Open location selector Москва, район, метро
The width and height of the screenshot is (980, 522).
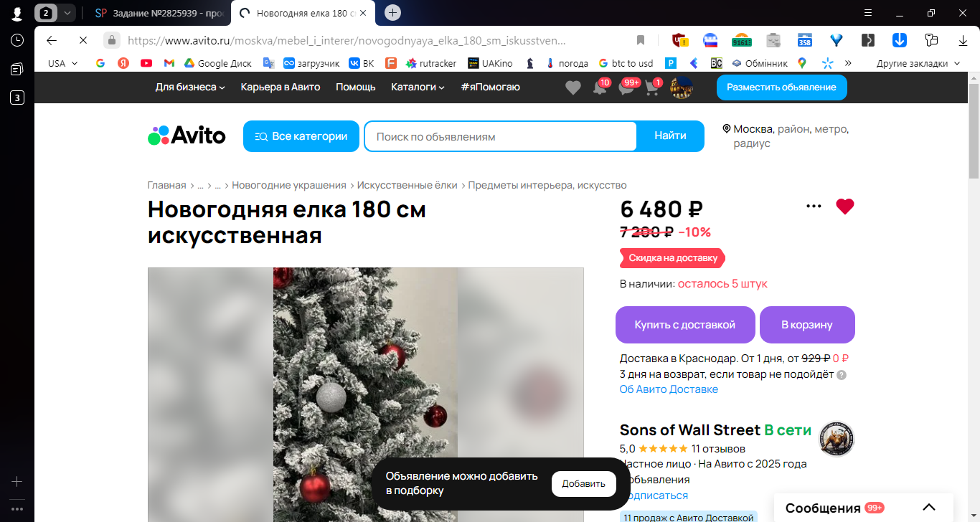click(x=786, y=136)
